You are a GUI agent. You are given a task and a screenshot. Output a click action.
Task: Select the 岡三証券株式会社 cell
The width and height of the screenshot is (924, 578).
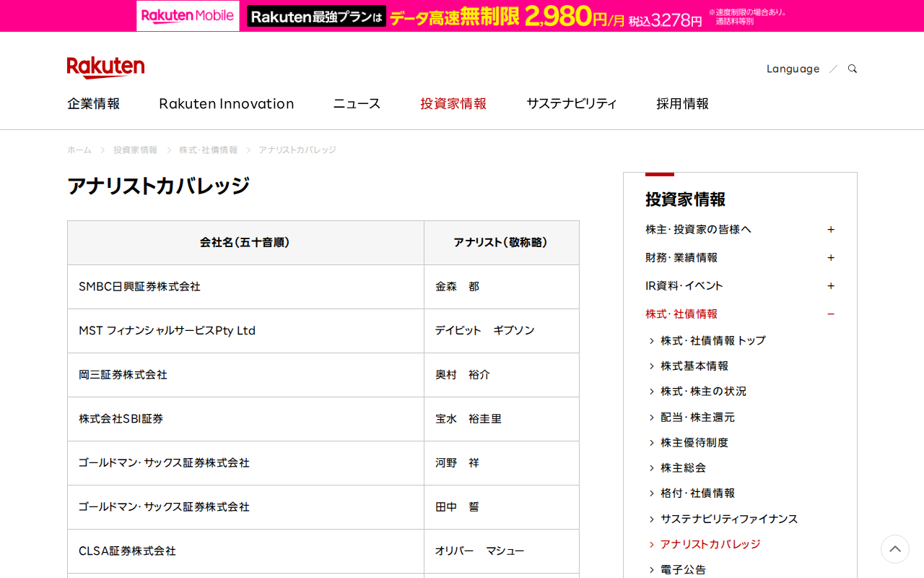pyautogui.click(x=245, y=375)
